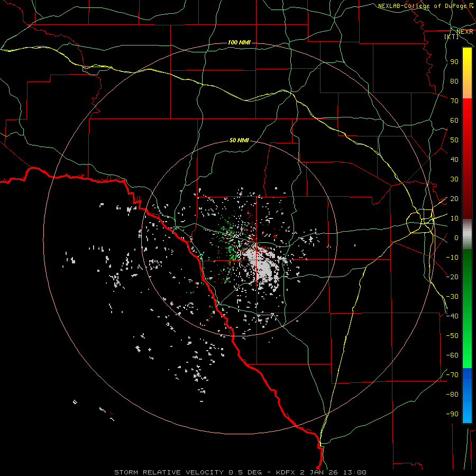Click the "[KT]" units label above scale
Screen dimensions: 476x476
point(452,36)
